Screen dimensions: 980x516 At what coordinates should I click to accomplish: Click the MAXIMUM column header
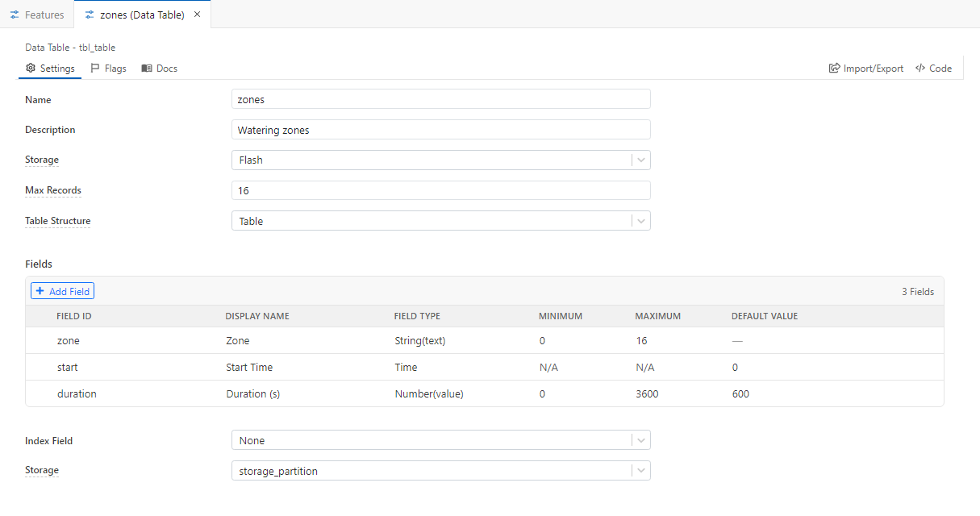point(658,316)
